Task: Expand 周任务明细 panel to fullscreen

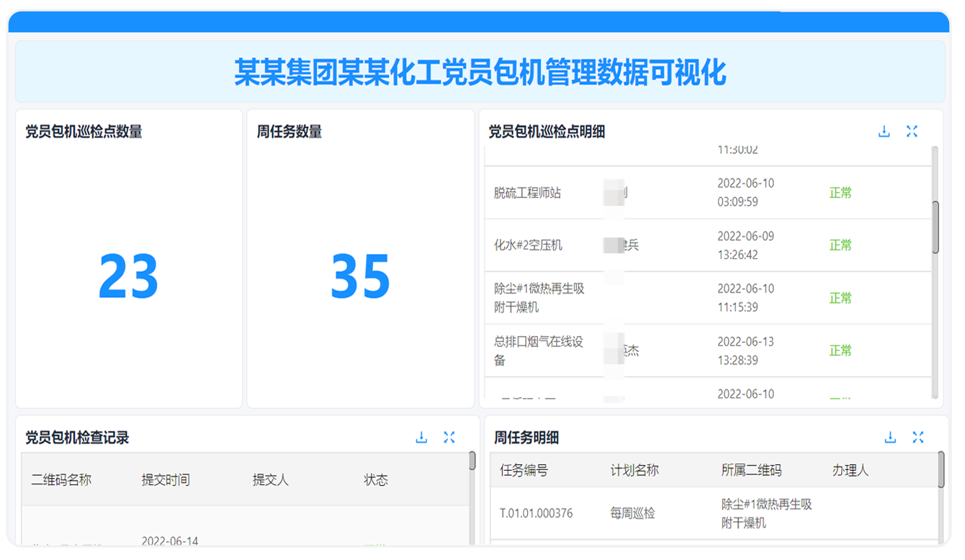Action: tap(918, 436)
